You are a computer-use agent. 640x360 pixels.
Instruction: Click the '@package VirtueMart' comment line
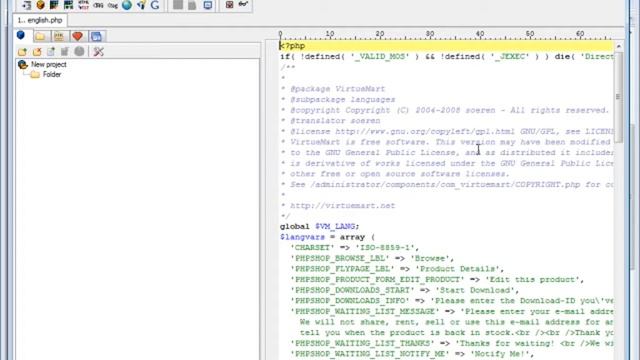[333, 89]
